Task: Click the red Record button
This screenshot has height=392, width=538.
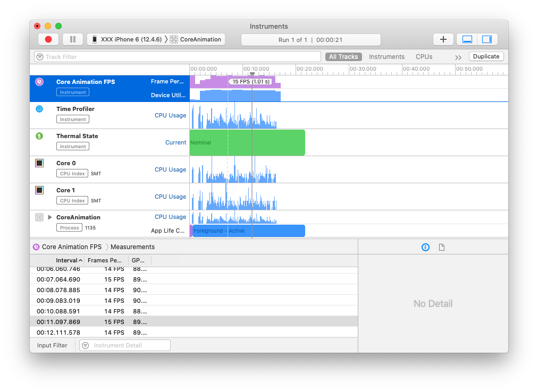Action: (x=48, y=39)
